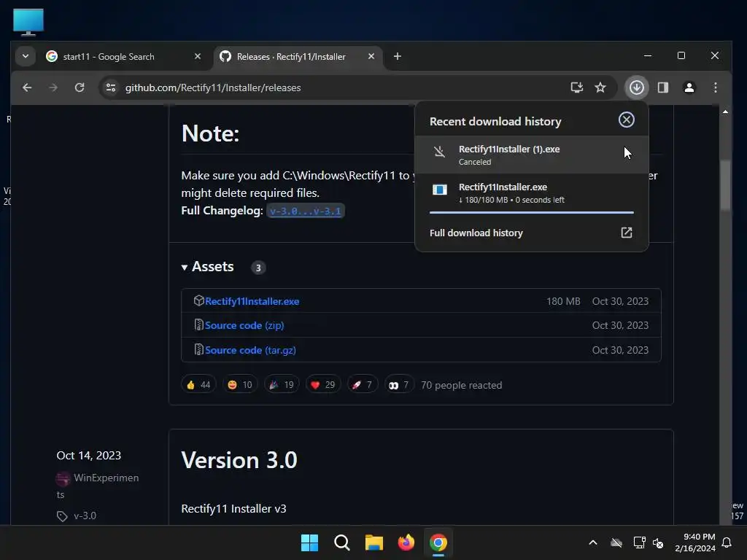
Task: Close the start11 Google Search tab
Action: [x=197, y=57]
